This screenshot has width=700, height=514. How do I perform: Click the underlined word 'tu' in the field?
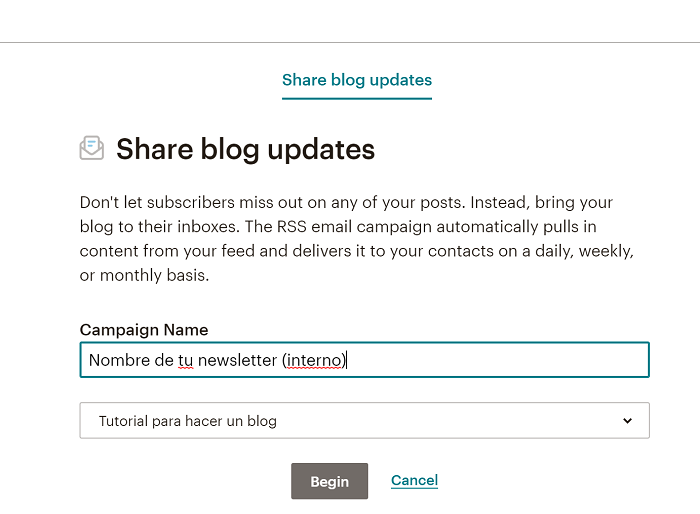pyautogui.click(x=185, y=360)
